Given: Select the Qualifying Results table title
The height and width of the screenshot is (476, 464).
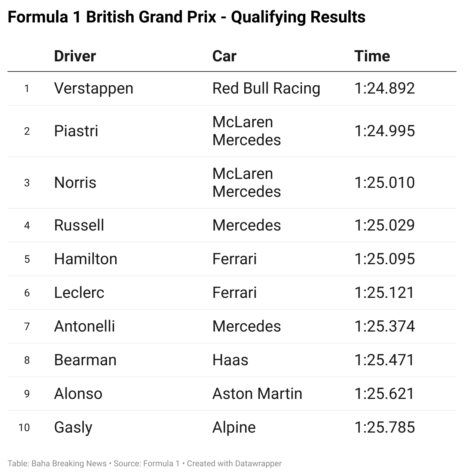Looking at the screenshot, I should pyautogui.click(x=186, y=17).
